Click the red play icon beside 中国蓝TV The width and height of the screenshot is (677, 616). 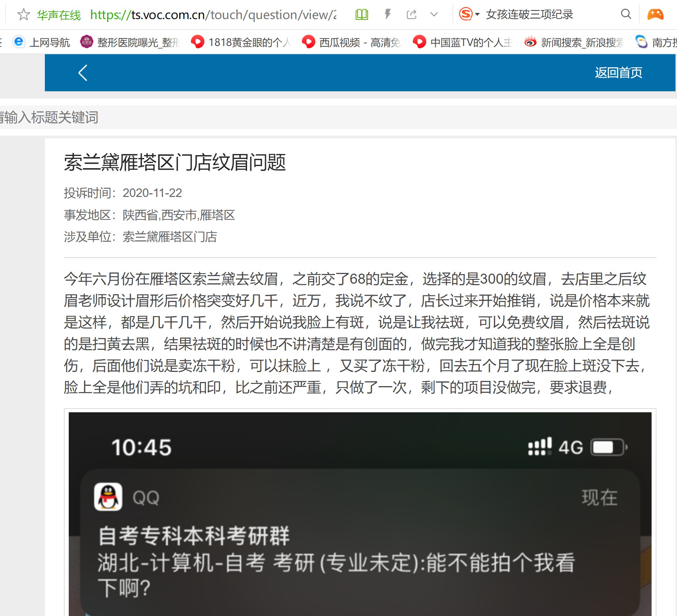pyautogui.click(x=419, y=41)
